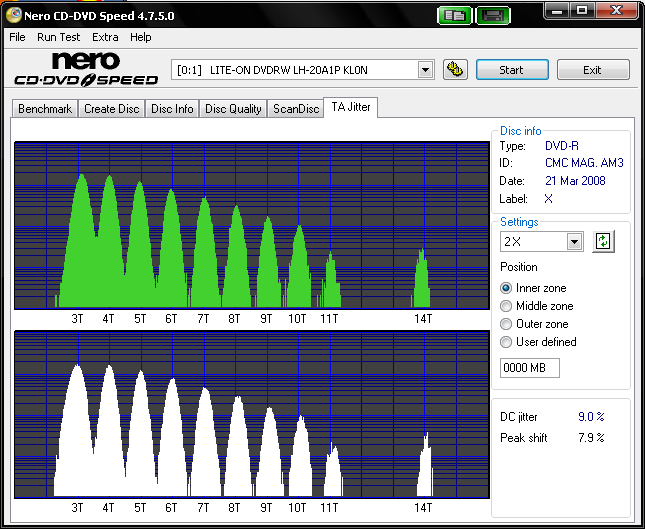Open the drive options gear icon
645x529 pixels.
pos(455,69)
